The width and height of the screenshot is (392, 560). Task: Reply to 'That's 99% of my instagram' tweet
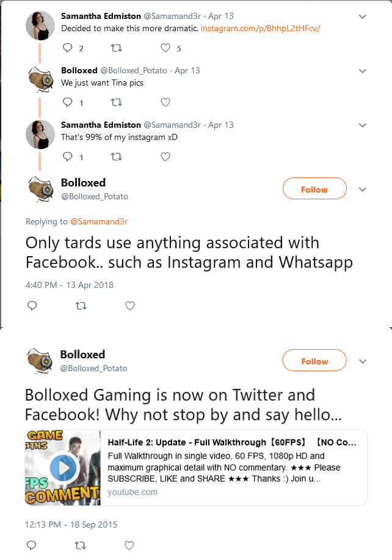tap(67, 157)
